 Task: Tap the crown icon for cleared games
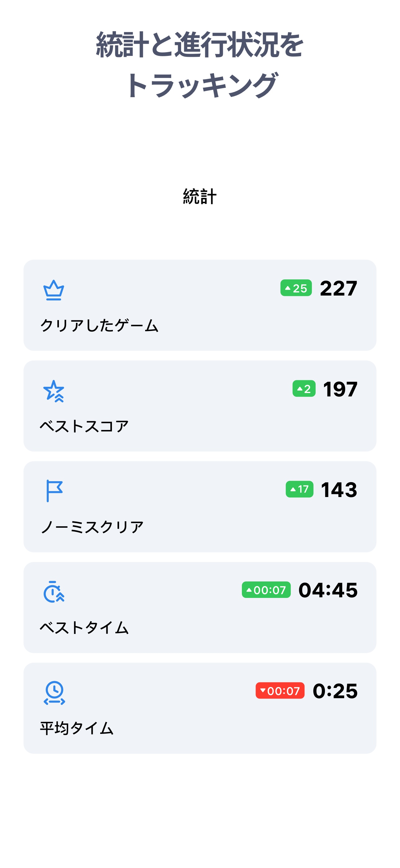54,290
